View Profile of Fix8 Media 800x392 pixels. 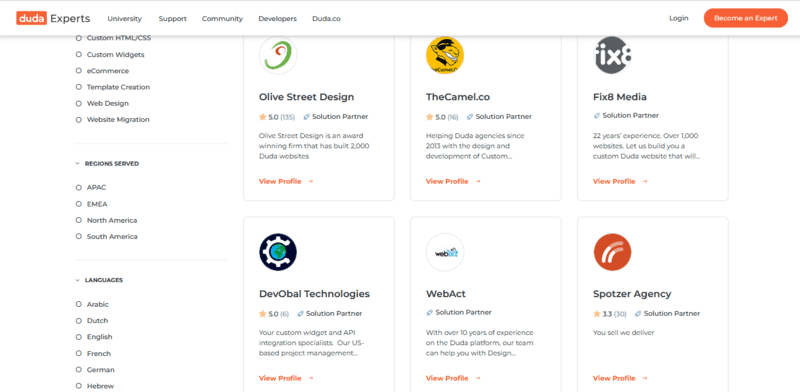620,182
